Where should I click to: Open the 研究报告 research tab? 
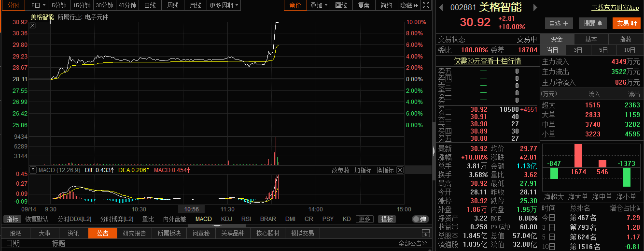click(134, 233)
